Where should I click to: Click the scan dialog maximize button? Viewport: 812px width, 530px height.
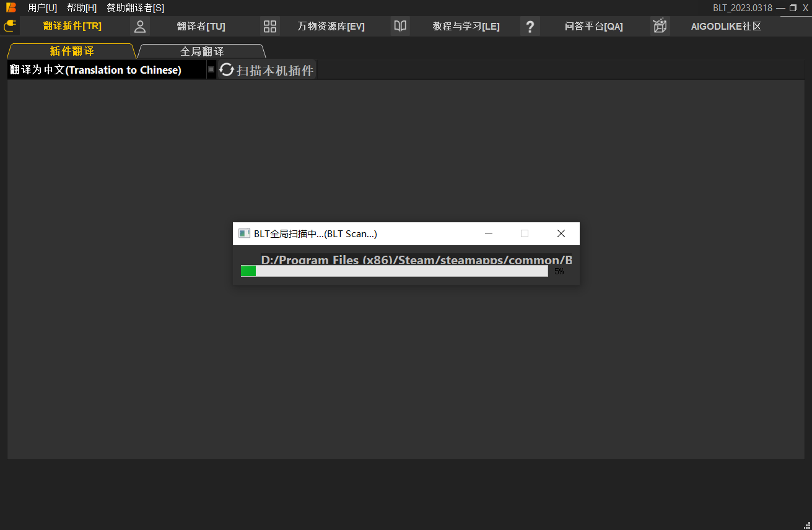[x=525, y=233]
